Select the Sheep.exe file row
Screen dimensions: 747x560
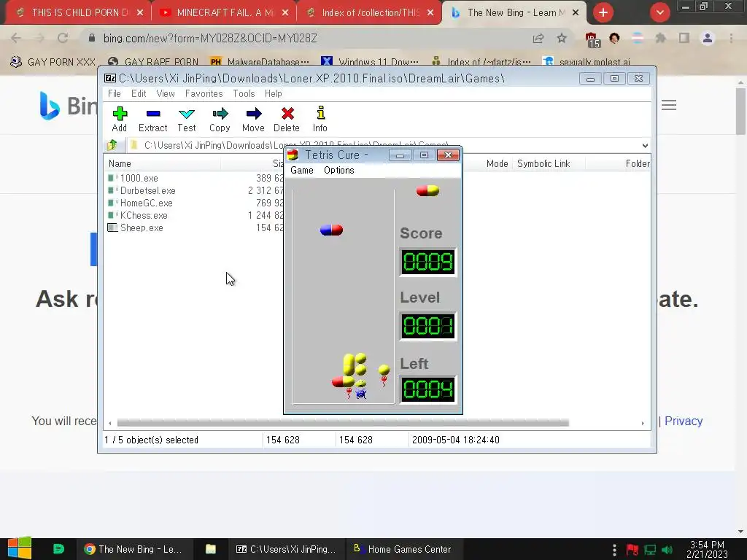tap(194, 227)
